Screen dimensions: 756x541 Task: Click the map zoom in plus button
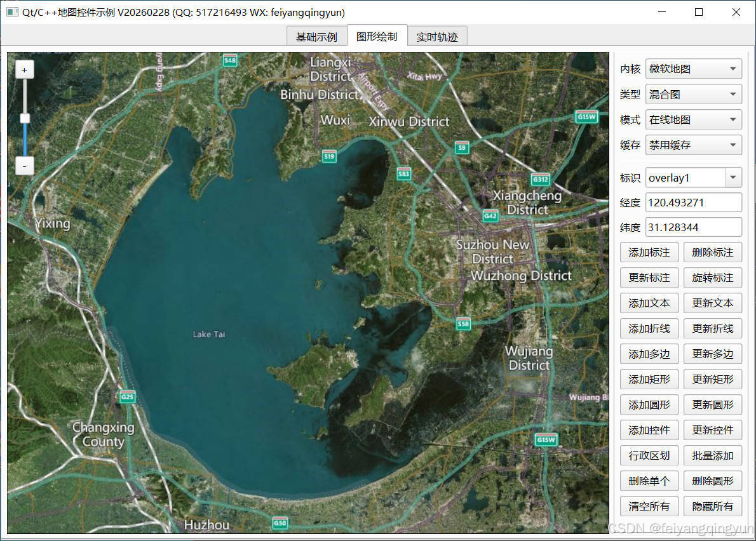[x=25, y=70]
